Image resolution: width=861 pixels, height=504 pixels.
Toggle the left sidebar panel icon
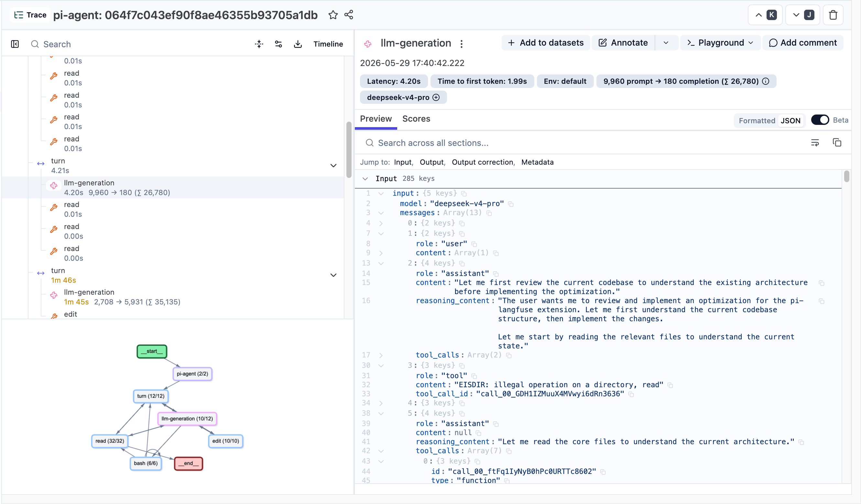click(x=15, y=44)
